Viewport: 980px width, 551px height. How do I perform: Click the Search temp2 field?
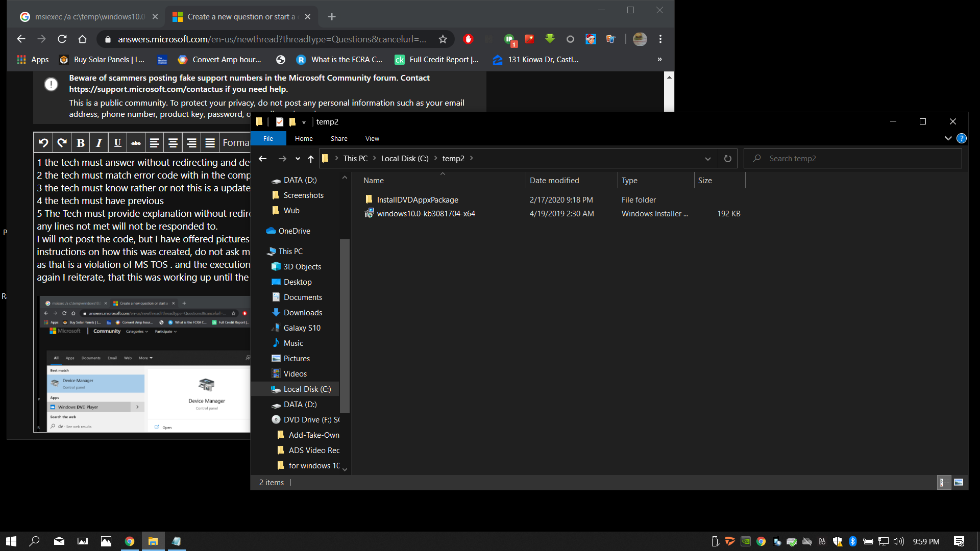tap(853, 159)
